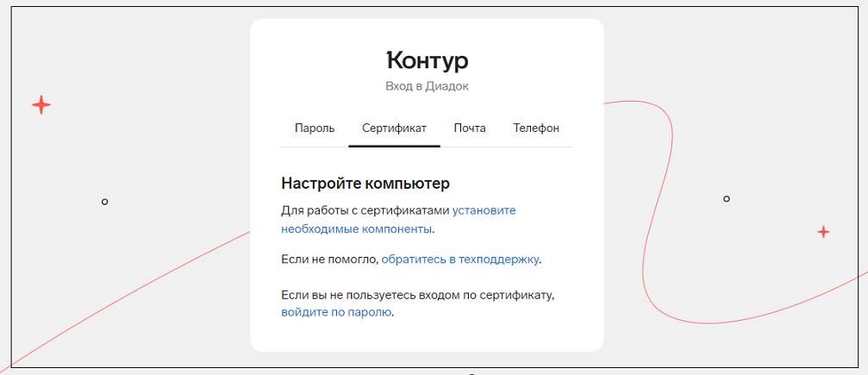Select the Сертификат tab
Screen dimensions: 868x375
pyautogui.click(x=394, y=128)
